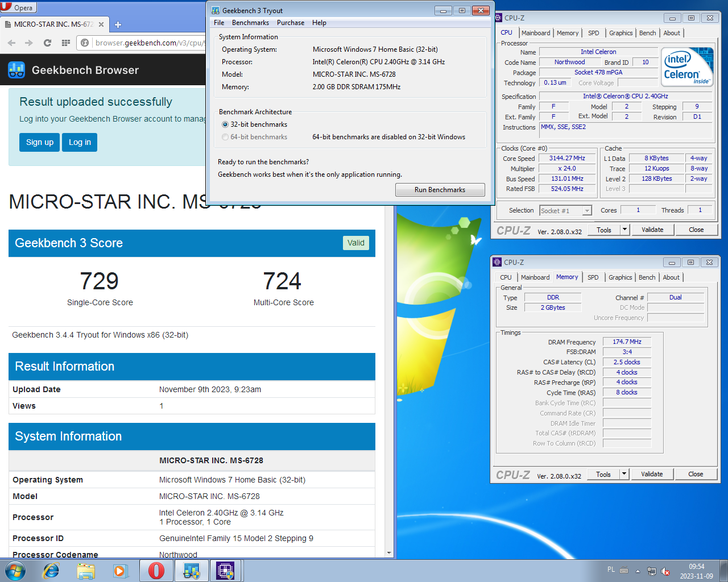
Task: Reload the Geekbench Browser page
Action: pyautogui.click(x=48, y=43)
